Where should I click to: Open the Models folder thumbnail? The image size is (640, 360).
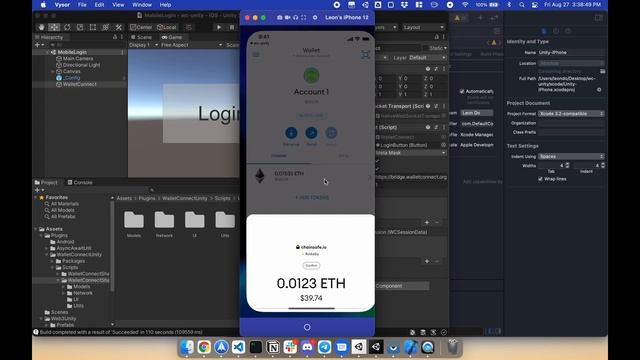click(134, 224)
